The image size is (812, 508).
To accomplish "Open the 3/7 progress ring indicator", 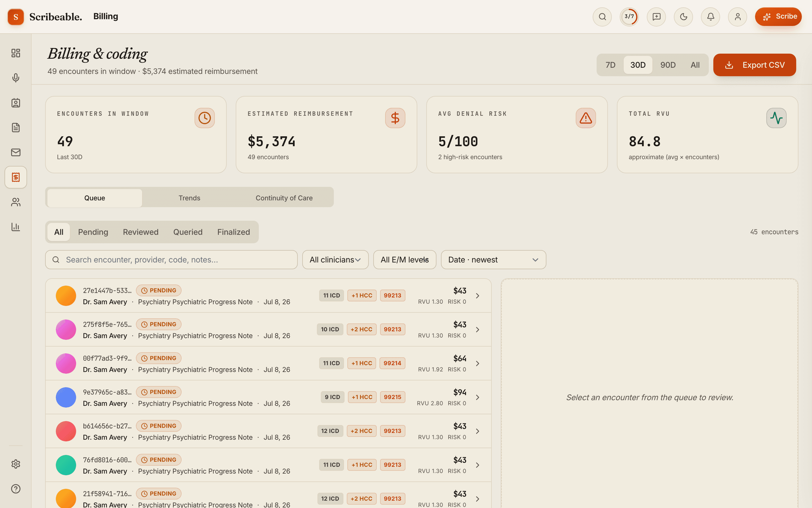I will (629, 17).
